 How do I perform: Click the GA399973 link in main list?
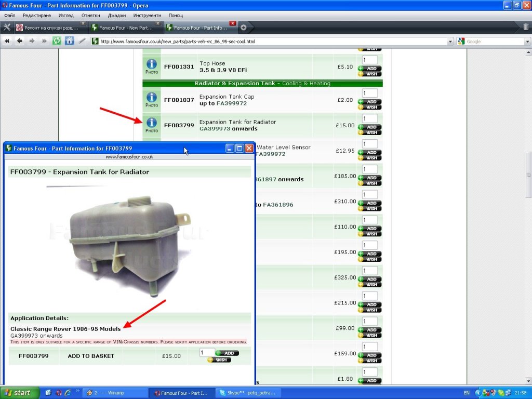click(x=214, y=129)
